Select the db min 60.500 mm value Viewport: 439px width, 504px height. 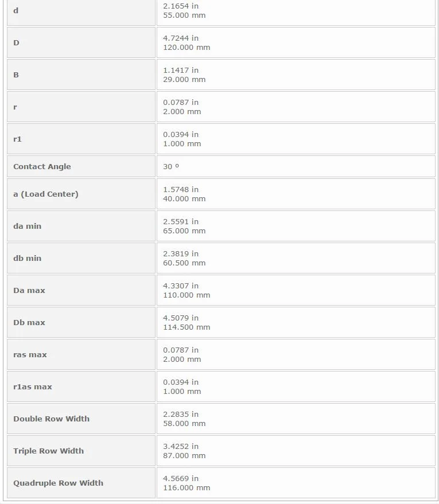184,263
